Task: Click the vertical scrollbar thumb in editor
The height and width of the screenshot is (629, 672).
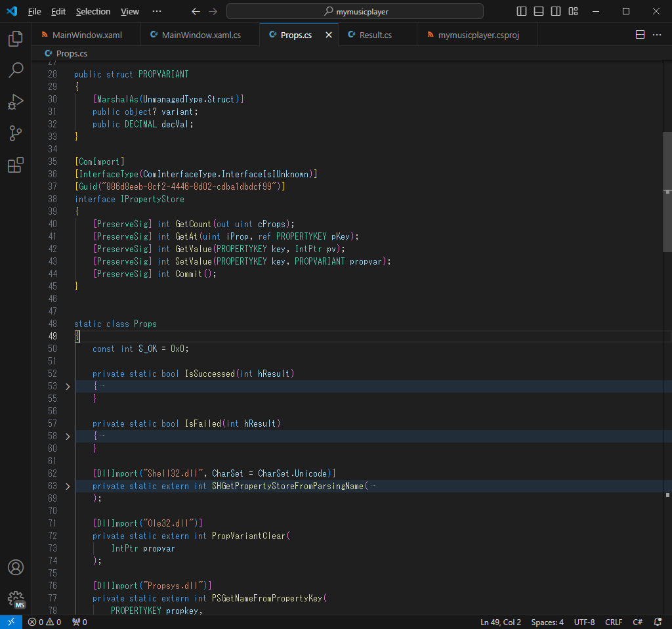Action: point(667,192)
